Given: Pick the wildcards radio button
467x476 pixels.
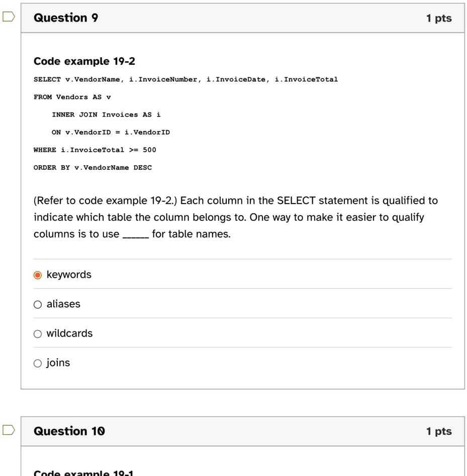Looking at the screenshot, I should click(x=38, y=333).
